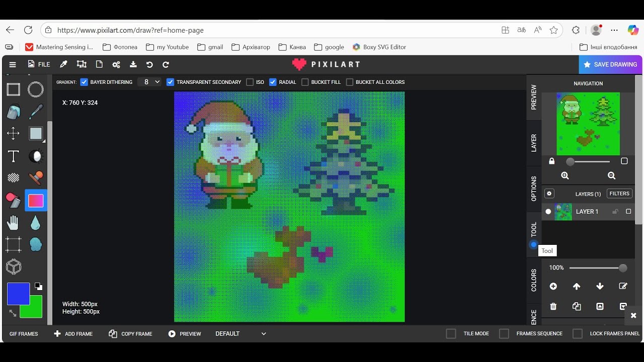Select the blur droplet tool
Screen dimensions: 644x362
(35, 223)
